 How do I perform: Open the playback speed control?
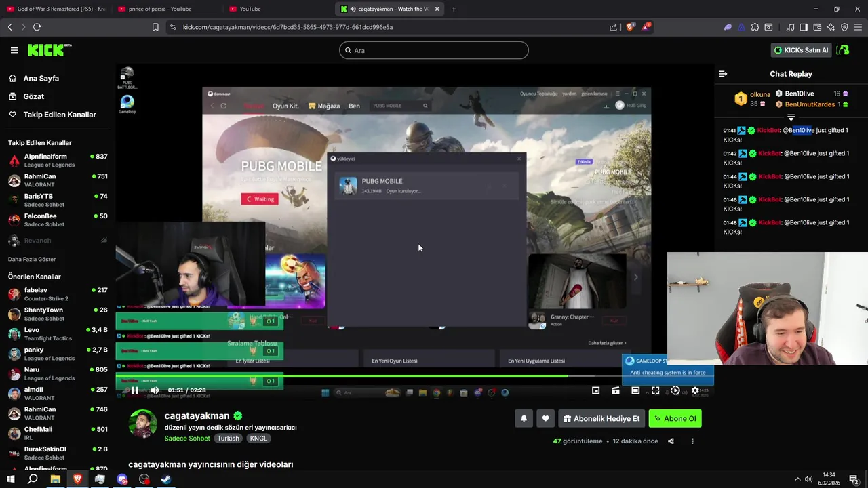click(675, 390)
